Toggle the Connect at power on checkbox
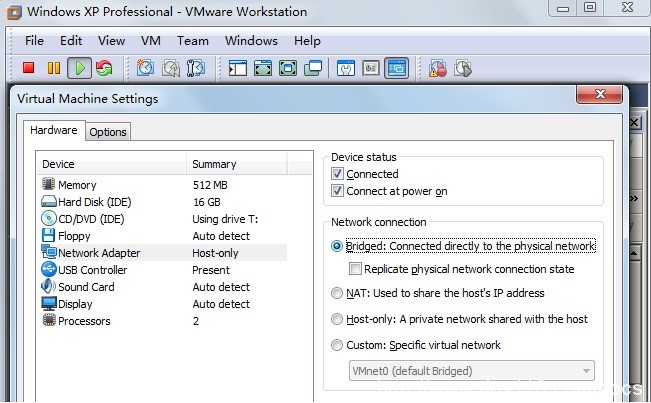The image size is (651, 403). 337,191
